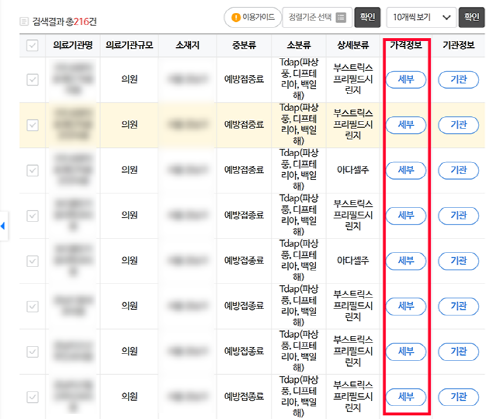The height and width of the screenshot is (419, 500).
Task: Toggle the checkbox in the seventh table row
Action: pos(32,352)
